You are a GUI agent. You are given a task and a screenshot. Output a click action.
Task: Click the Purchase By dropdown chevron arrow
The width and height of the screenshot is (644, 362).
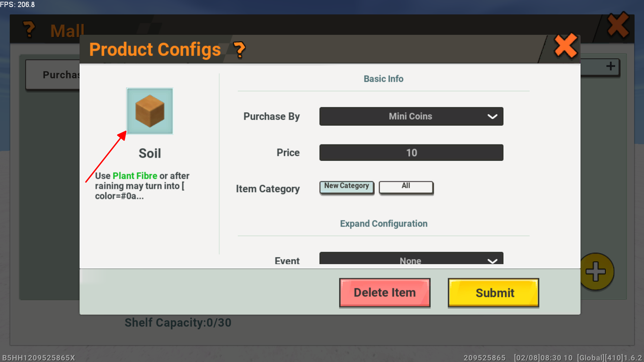click(492, 117)
